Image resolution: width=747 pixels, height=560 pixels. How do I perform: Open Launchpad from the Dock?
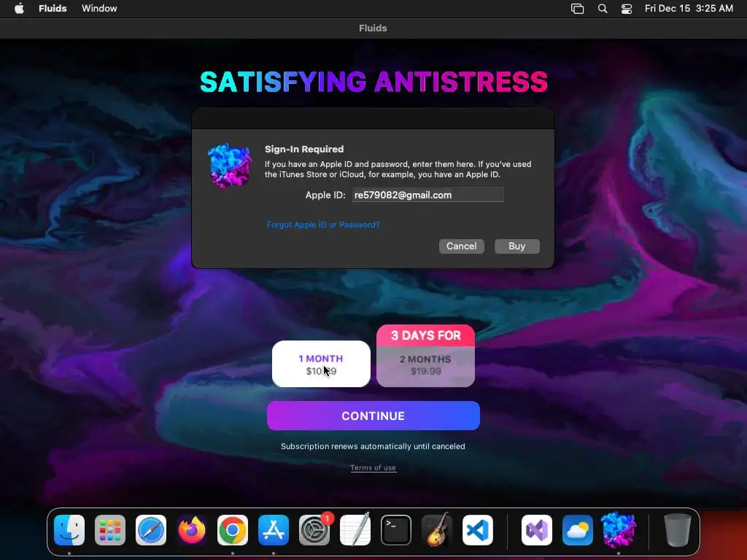[110, 530]
